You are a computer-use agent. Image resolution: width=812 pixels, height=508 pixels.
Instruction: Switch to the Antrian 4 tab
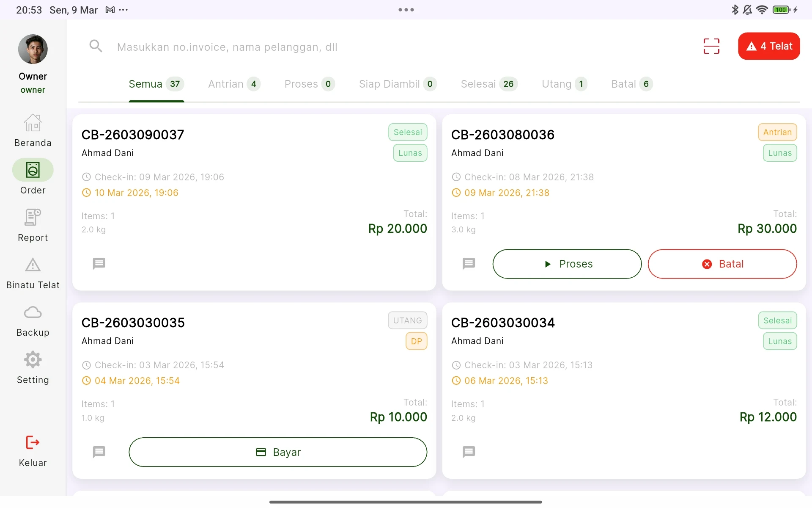click(234, 84)
